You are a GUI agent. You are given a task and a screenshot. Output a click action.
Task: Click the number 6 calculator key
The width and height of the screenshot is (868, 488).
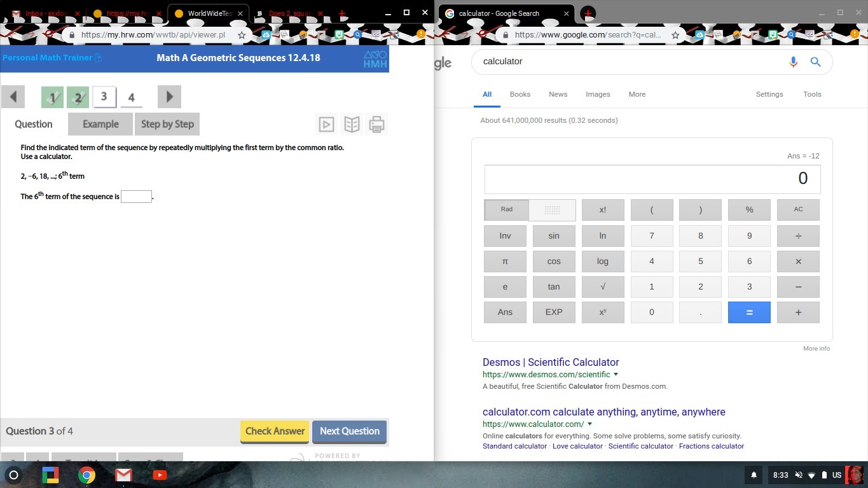coord(749,261)
